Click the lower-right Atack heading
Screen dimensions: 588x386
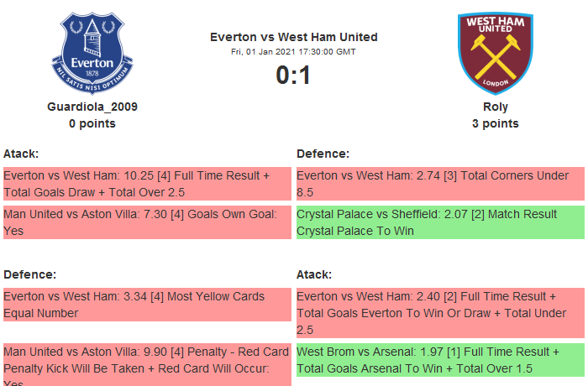[314, 274]
